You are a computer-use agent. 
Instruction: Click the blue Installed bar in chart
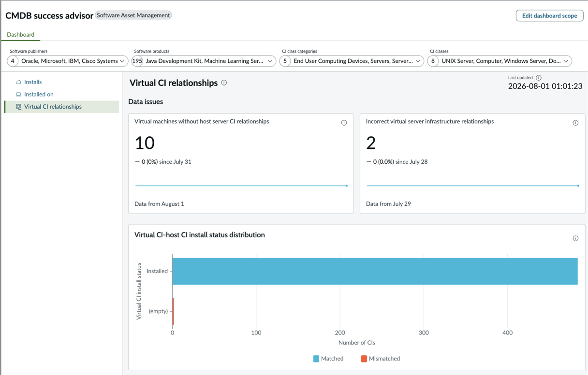point(375,271)
